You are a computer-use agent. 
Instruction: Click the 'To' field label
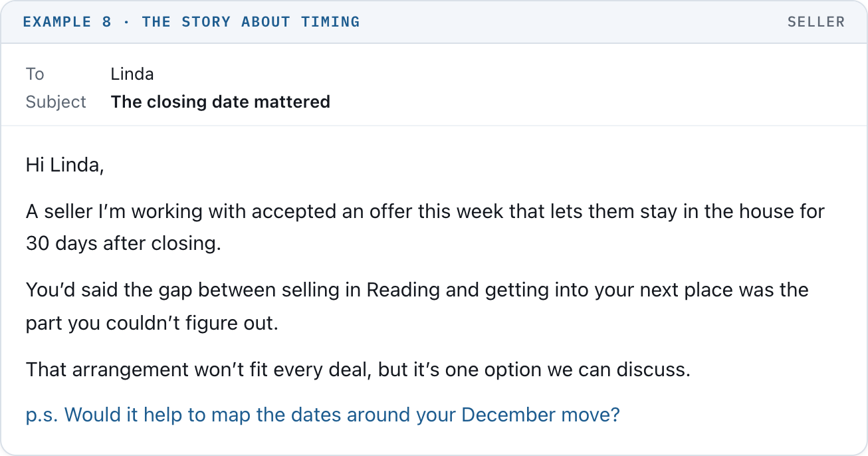click(35, 74)
